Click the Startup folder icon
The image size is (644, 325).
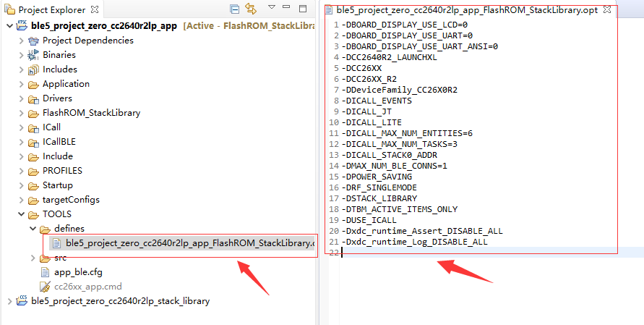(33, 186)
